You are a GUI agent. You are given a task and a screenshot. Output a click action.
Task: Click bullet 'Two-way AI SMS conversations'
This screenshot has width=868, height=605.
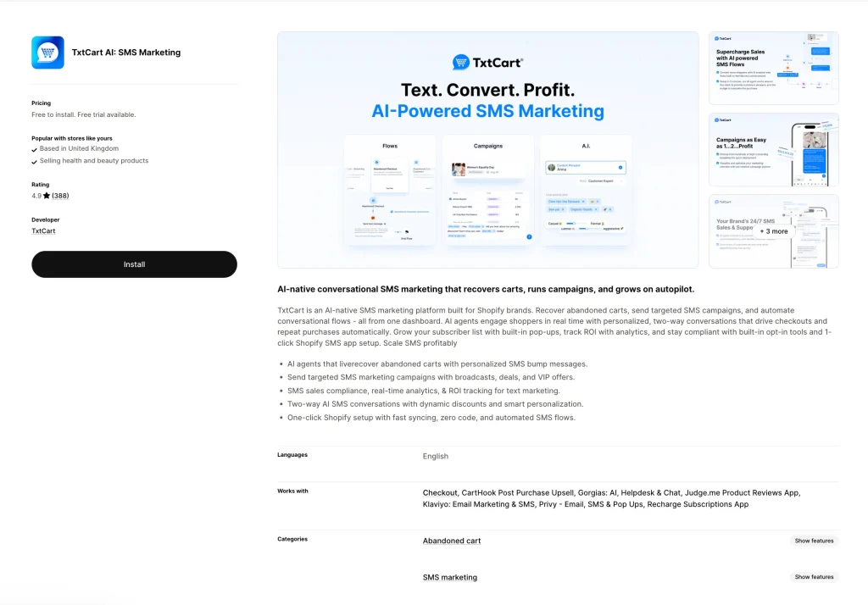point(435,404)
